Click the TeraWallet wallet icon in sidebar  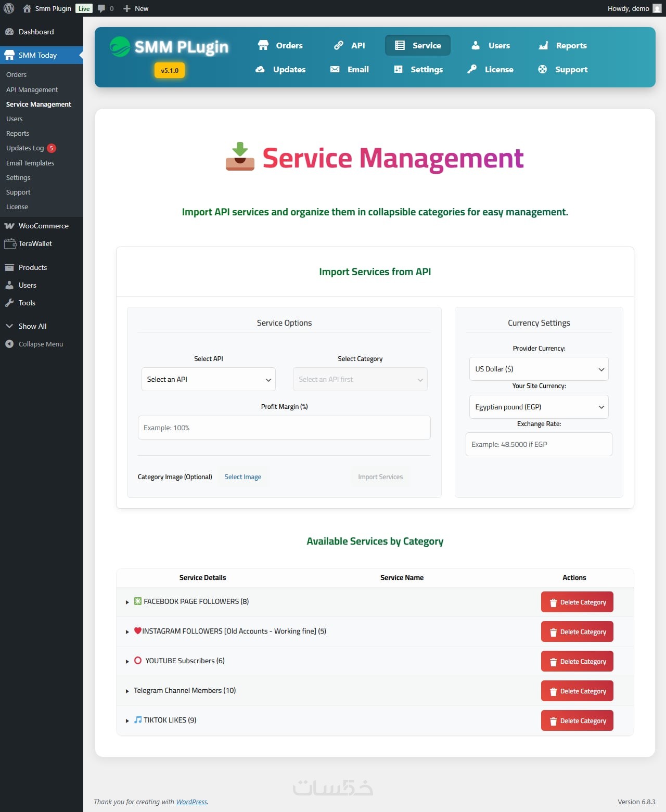point(10,243)
